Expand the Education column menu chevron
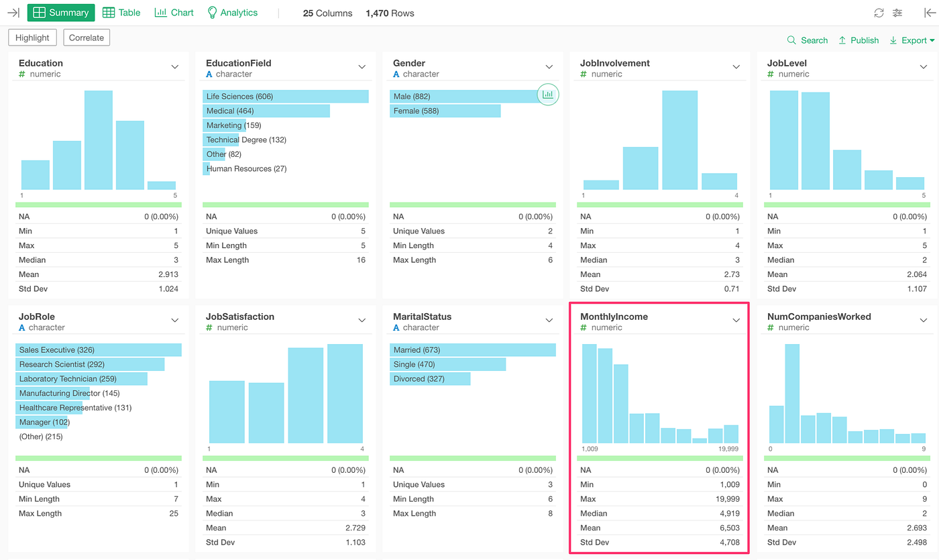Image resolution: width=939 pixels, height=560 pixels. pos(175,67)
